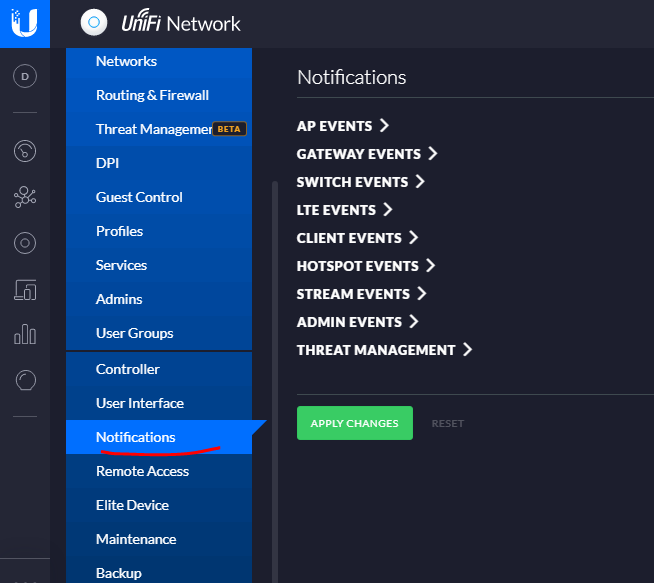Open the DPI settings page

(x=159, y=163)
